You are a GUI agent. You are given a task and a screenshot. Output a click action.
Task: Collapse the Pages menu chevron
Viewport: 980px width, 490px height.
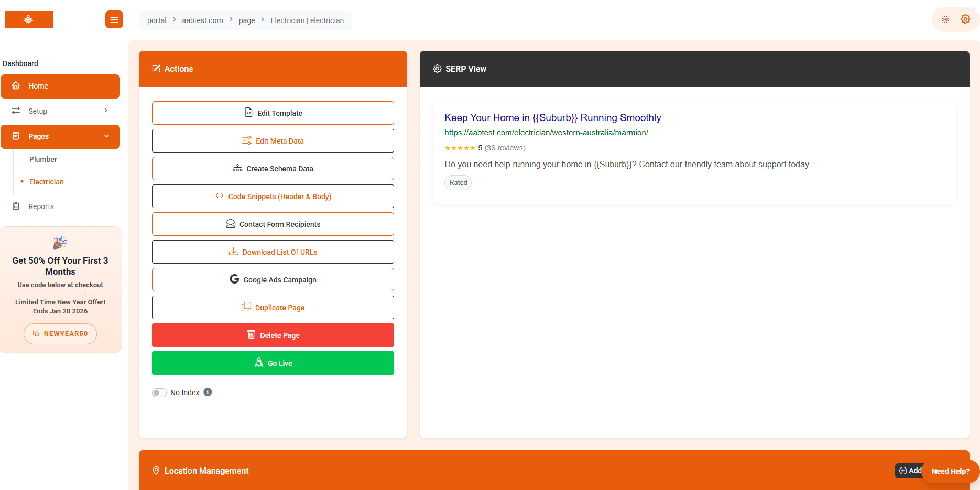[x=107, y=136]
